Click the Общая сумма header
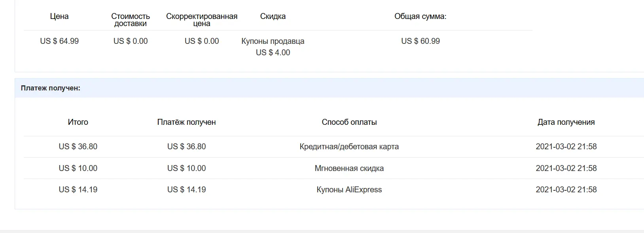This screenshot has height=233, width=644. coord(420,16)
